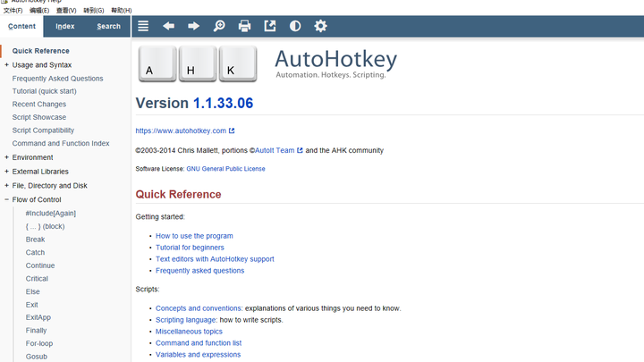Open the 帮助(H) menu
The image size is (644, 362).
(x=121, y=10)
